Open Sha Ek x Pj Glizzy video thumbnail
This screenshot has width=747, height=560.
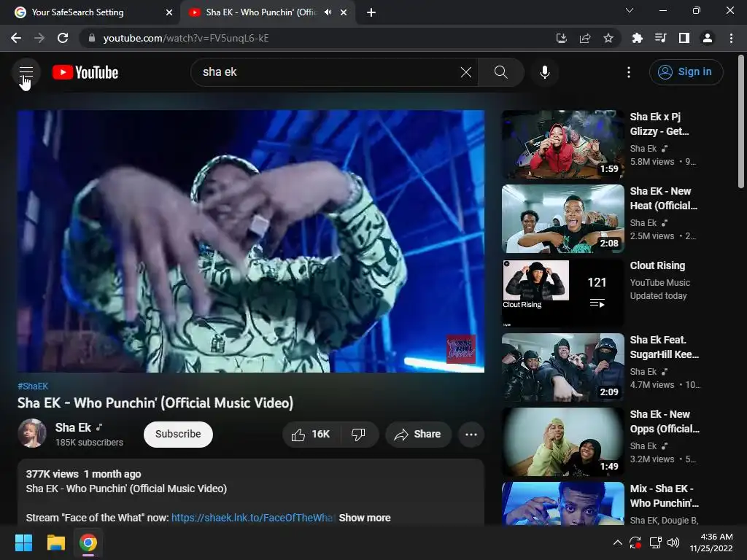click(562, 144)
